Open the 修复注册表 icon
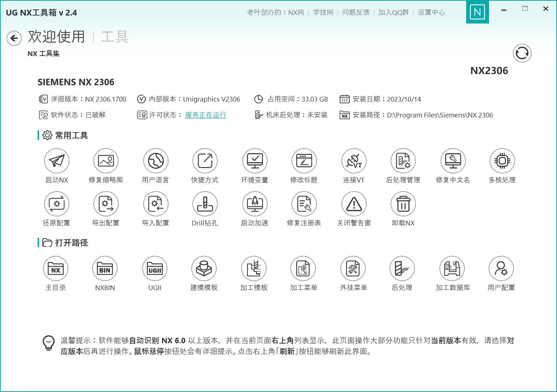 point(304,204)
